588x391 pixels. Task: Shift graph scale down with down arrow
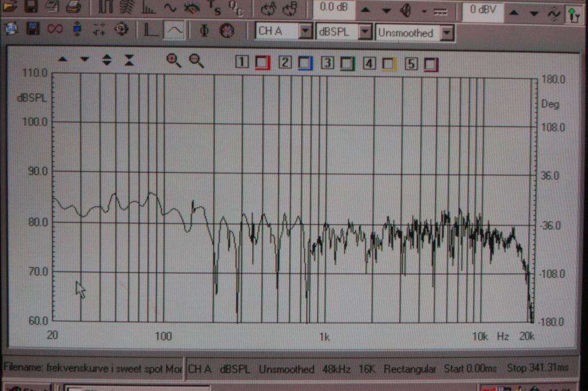(84, 59)
